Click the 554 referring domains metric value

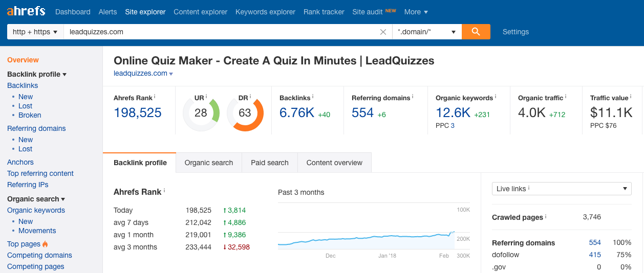click(363, 113)
